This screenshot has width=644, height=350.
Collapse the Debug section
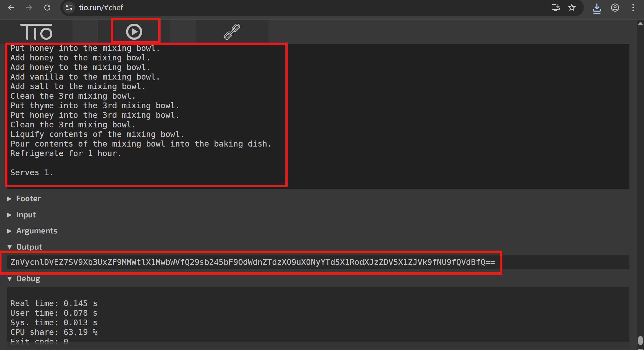(24, 279)
